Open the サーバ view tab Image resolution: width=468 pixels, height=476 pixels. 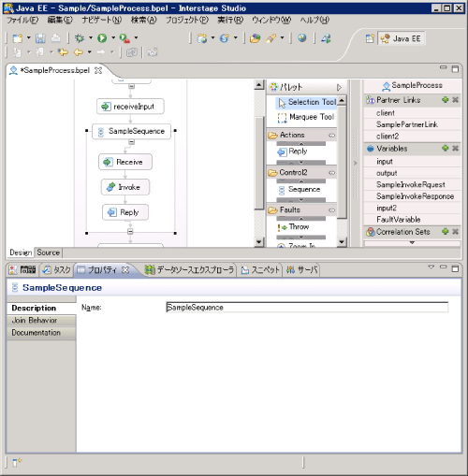click(x=301, y=269)
